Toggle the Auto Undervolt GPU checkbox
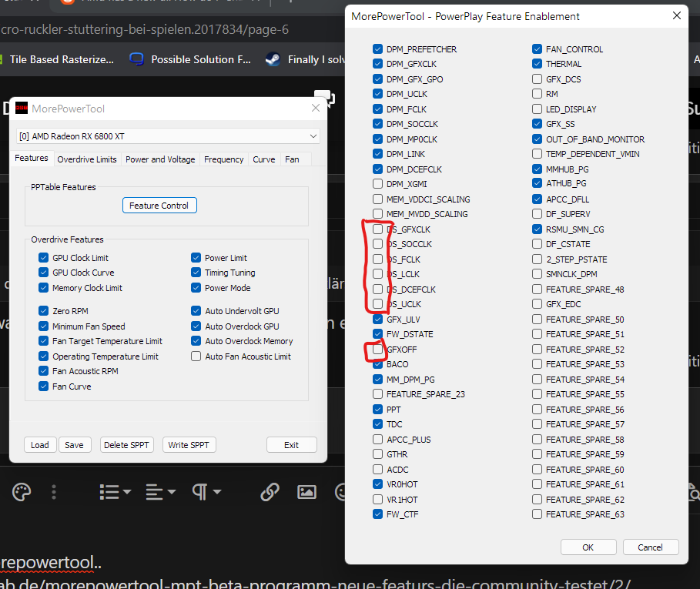700x589 pixels. [196, 310]
